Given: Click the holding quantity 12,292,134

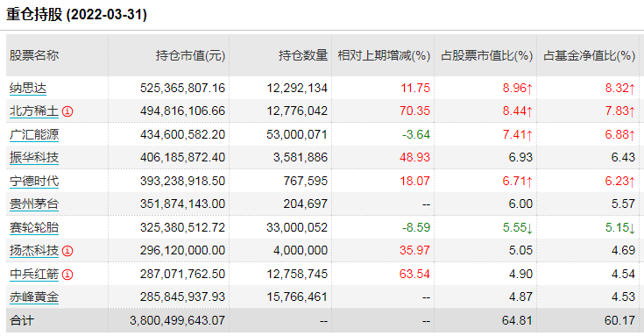Looking at the screenshot, I should 297,88.
